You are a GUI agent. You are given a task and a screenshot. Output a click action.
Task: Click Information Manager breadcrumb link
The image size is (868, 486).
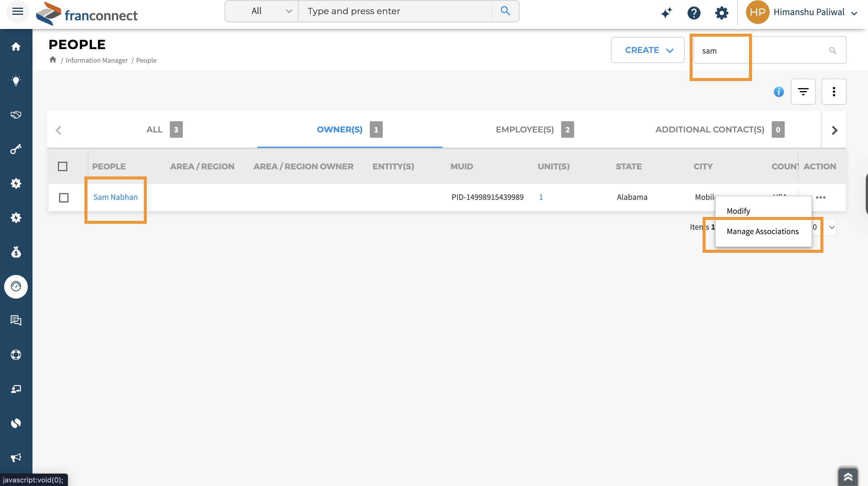96,60
